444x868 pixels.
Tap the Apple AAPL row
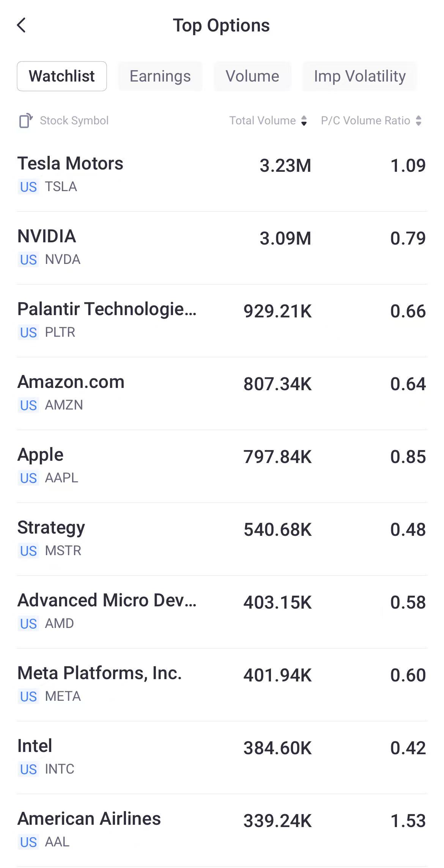(x=222, y=466)
